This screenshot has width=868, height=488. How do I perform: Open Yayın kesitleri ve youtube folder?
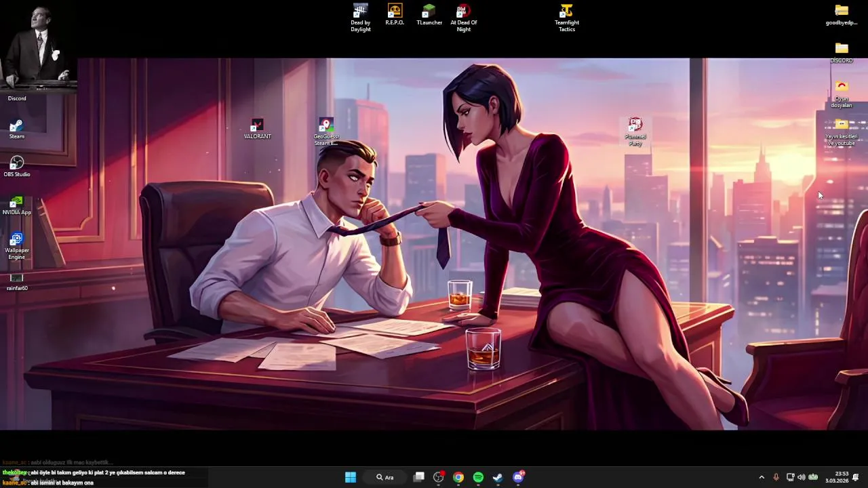coord(841,132)
